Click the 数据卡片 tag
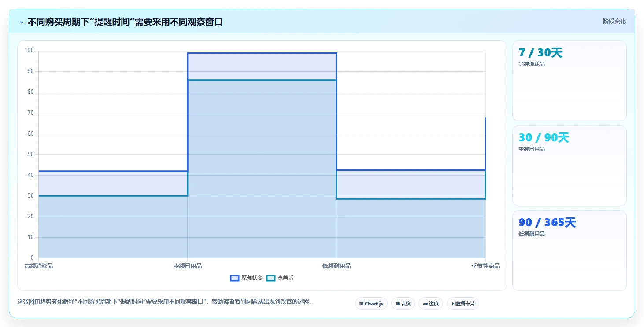644x327 pixels. (x=463, y=304)
